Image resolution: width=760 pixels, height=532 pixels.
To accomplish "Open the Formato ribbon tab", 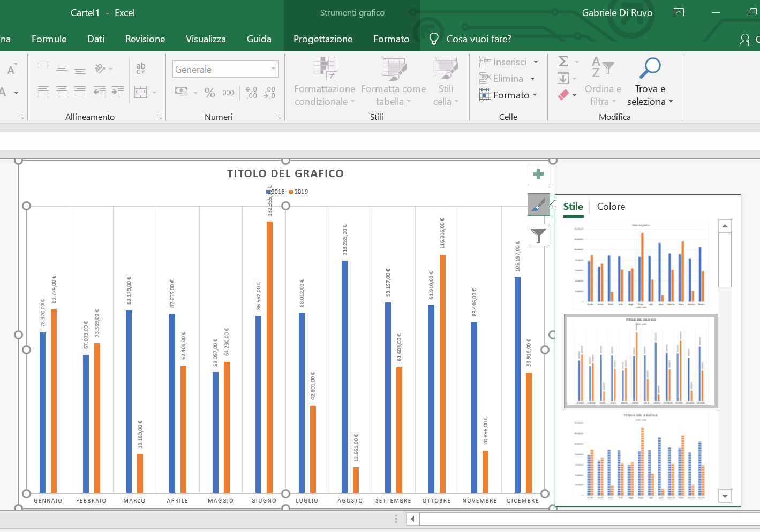I will pos(392,39).
